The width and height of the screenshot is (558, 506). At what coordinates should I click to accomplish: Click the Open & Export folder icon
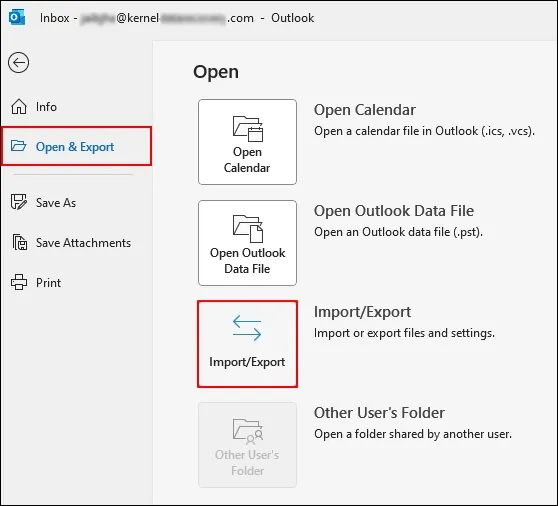pyautogui.click(x=19, y=146)
